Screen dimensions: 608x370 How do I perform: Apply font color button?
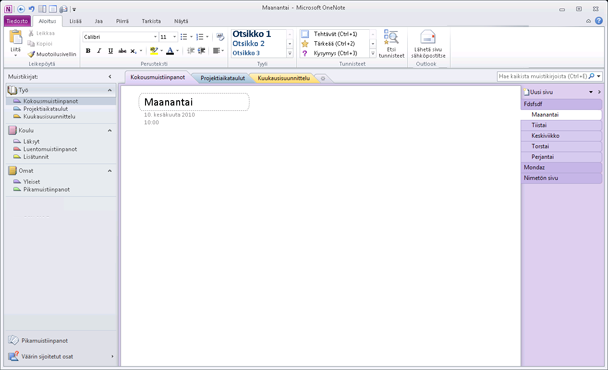coord(170,51)
